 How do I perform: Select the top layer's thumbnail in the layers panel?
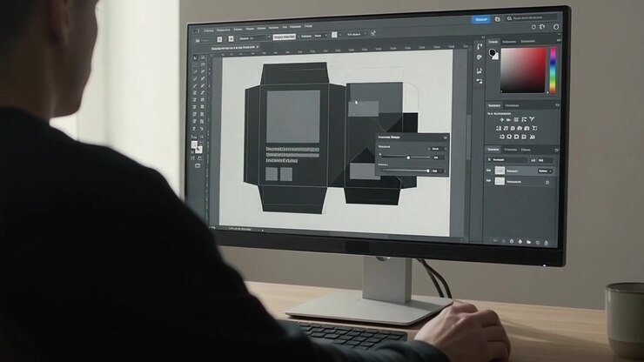click(x=500, y=171)
